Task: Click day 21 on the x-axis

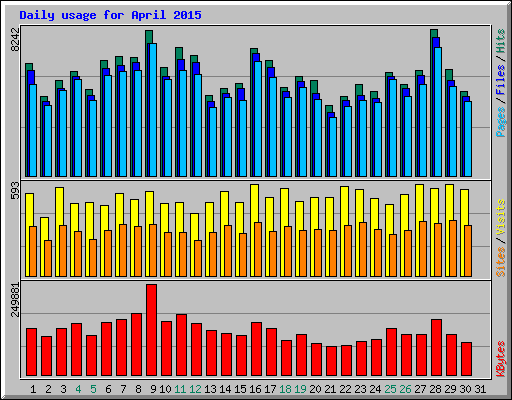Action: pyautogui.click(x=330, y=389)
